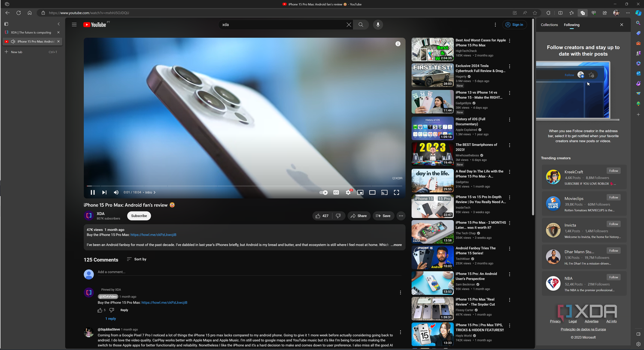Open the YouTube guide hamburger menu

click(x=74, y=25)
